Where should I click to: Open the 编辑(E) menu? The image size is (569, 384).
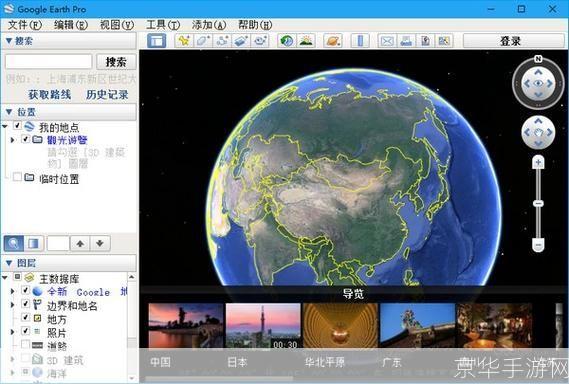(71, 25)
